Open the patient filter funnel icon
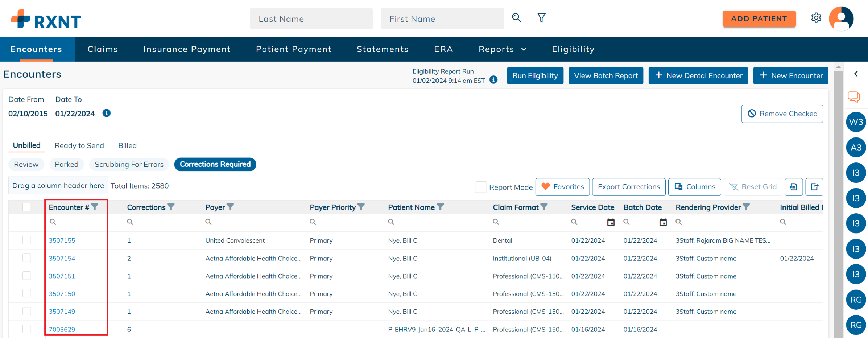Viewport: 868px width, 338px height. point(541,18)
